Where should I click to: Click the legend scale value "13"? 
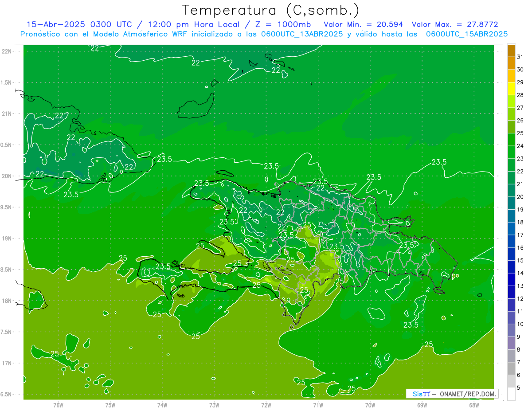tap(520, 286)
